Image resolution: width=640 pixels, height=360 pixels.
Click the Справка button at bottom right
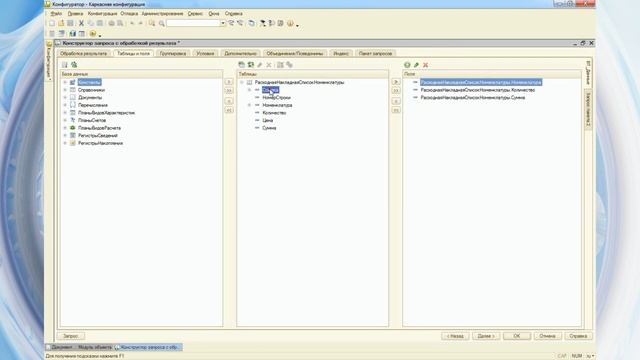[578, 336]
